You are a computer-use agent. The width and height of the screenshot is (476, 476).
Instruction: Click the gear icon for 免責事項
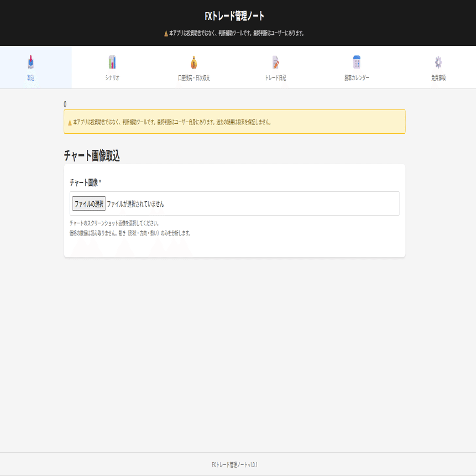(438, 62)
